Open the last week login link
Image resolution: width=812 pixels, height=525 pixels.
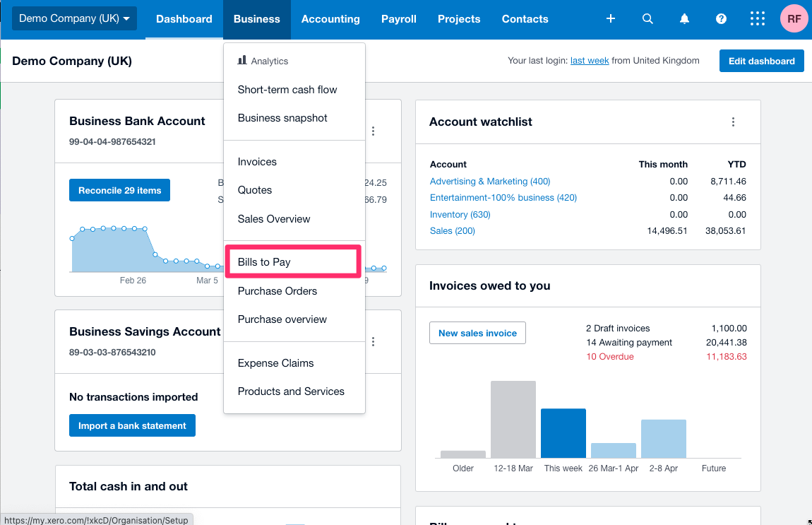click(x=590, y=61)
